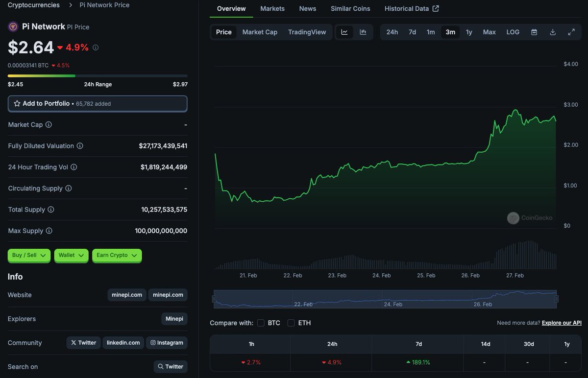Download chart data icon

click(x=553, y=32)
